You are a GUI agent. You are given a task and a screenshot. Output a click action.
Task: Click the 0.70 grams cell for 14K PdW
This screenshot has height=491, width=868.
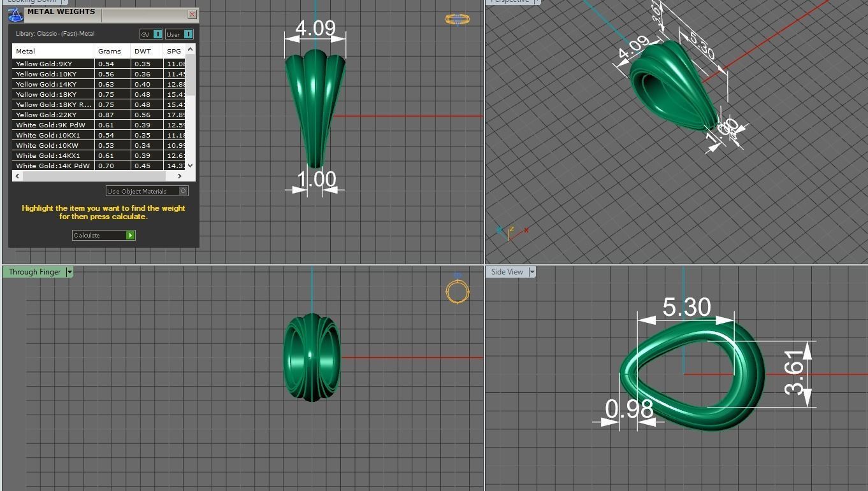tap(113, 166)
